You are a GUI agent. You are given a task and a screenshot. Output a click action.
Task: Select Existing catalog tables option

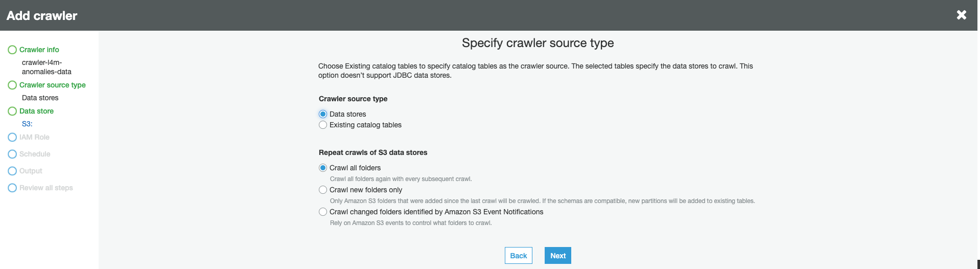coord(323,125)
